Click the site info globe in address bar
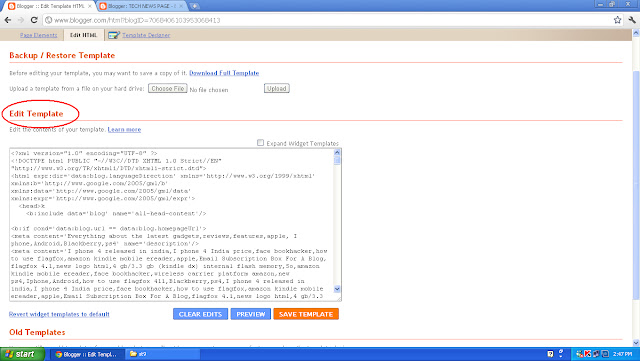This screenshot has width=640, height=361. coord(49,20)
